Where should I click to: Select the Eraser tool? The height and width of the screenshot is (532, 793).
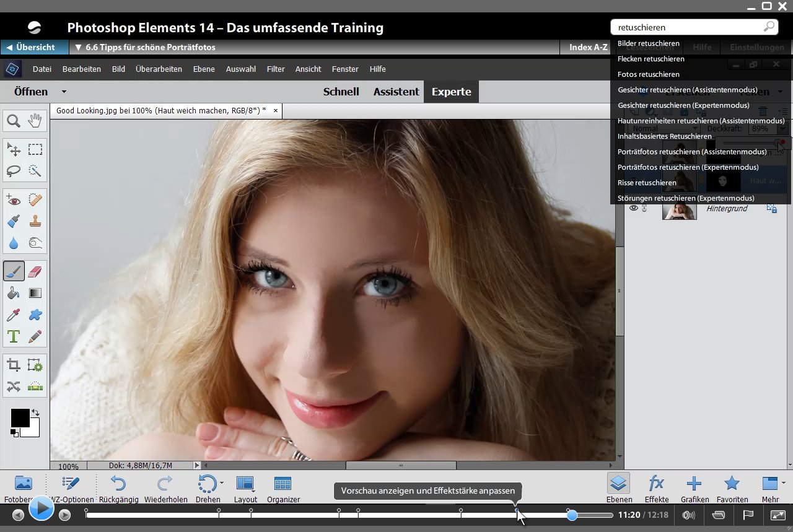tap(35, 271)
